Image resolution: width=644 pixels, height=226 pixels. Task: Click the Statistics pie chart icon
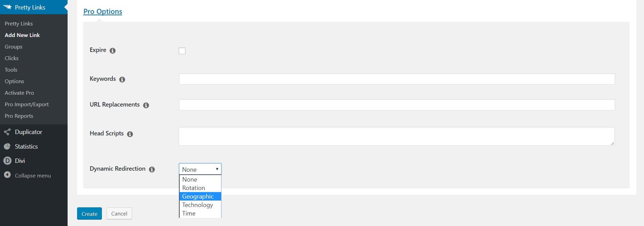coord(7,146)
